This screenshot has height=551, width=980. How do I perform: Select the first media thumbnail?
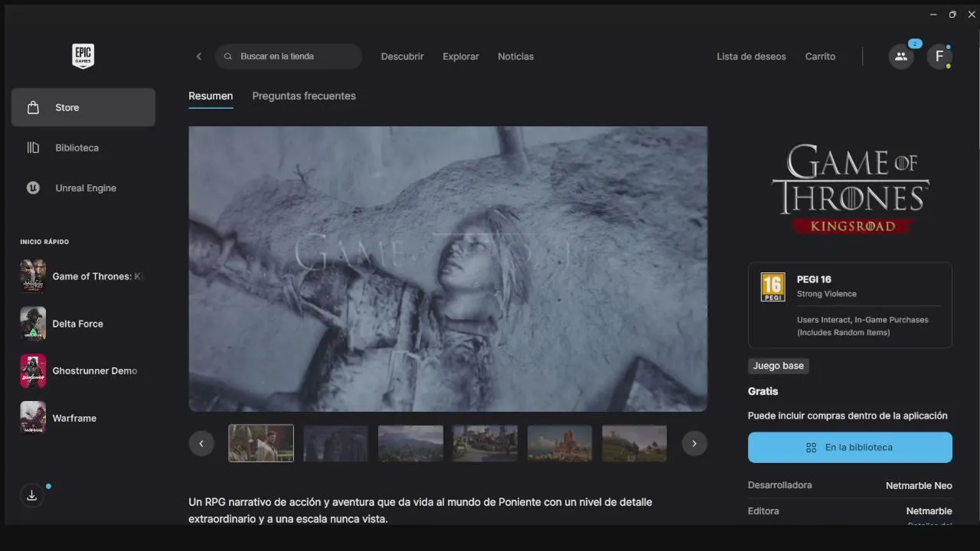click(261, 443)
